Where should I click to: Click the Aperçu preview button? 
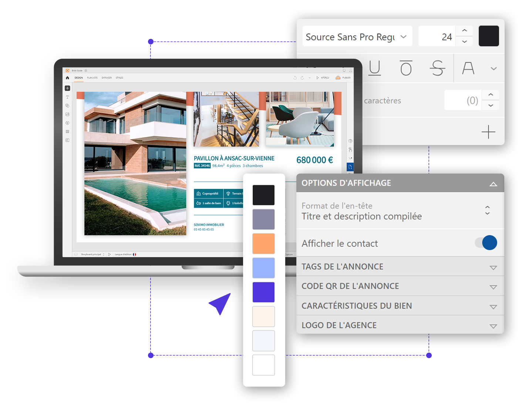(x=323, y=78)
